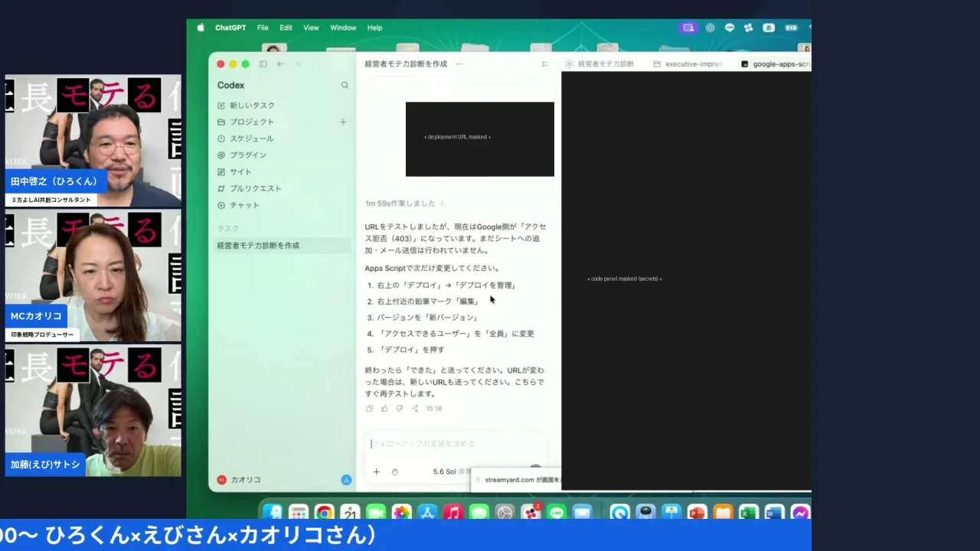
Task: Open スケジュール in the sidebar
Action: pyautogui.click(x=282, y=139)
